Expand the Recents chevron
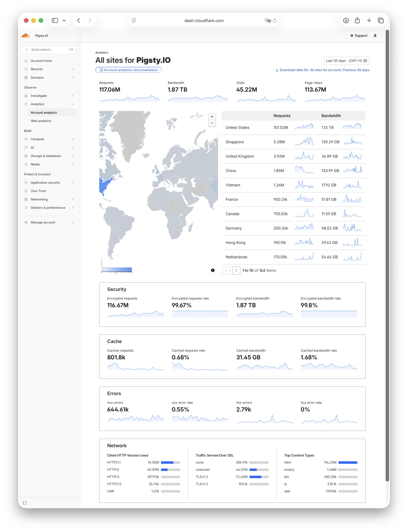This screenshot has width=408, height=532. [73, 69]
